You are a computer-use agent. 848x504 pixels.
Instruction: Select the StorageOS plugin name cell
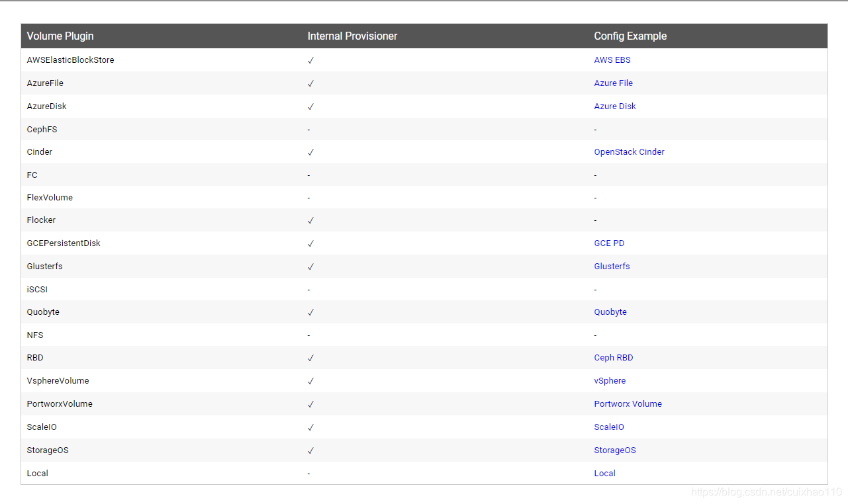[x=48, y=450]
